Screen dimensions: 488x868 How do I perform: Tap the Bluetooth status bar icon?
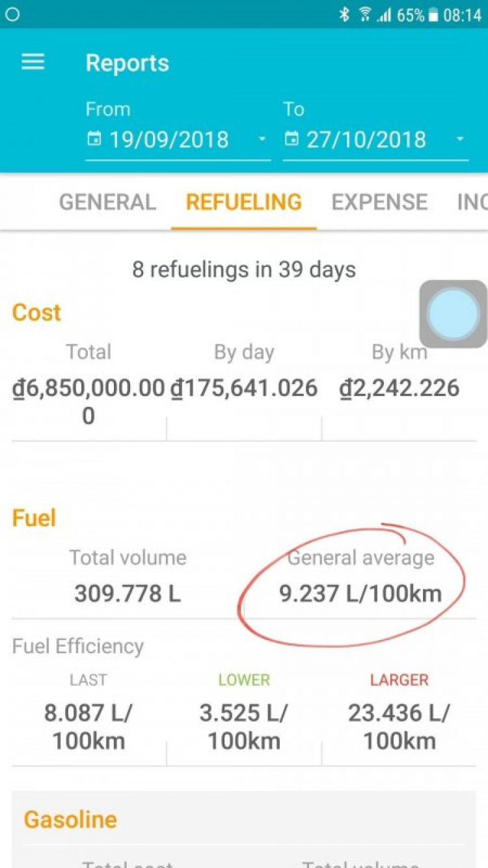pyautogui.click(x=344, y=15)
